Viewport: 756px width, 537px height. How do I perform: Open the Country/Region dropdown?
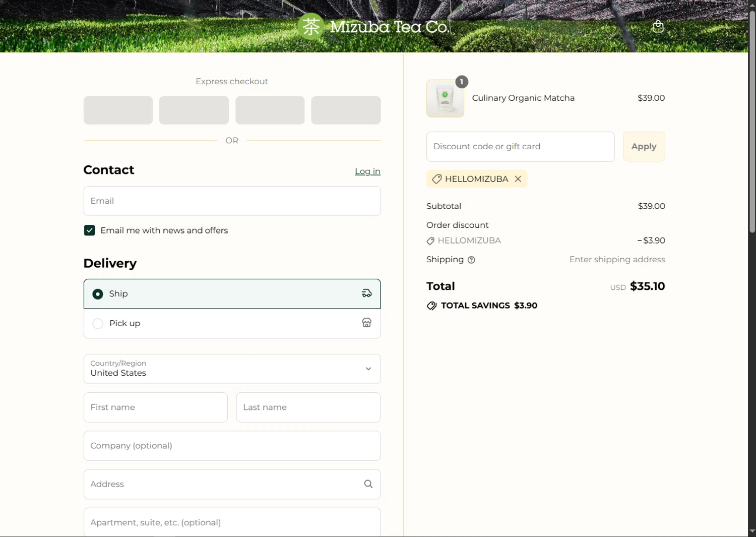tap(232, 369)
